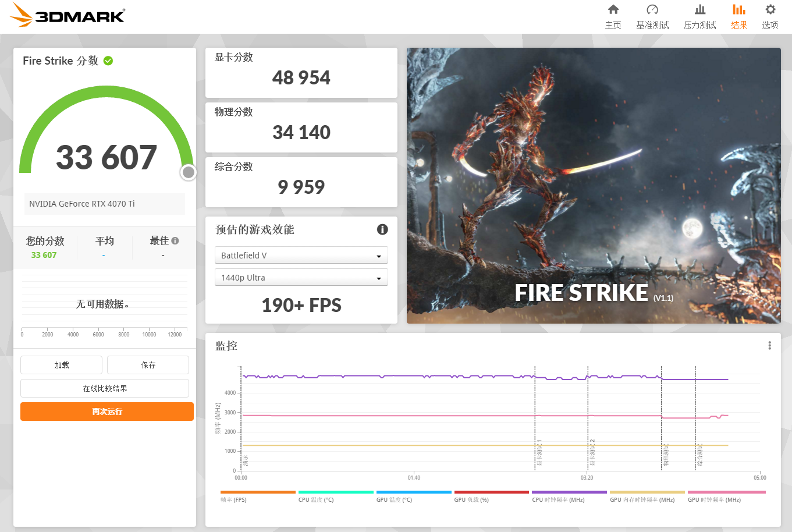Viewport: 792px width, 532px height.
Task: Toggle the GPU 内存时钟频率 yellow legend
Action: click(647, 496)
